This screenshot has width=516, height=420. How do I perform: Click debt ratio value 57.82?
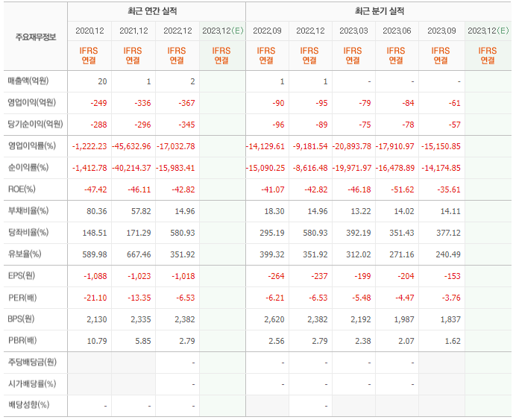pyautogui.click(x=141, y=211)
